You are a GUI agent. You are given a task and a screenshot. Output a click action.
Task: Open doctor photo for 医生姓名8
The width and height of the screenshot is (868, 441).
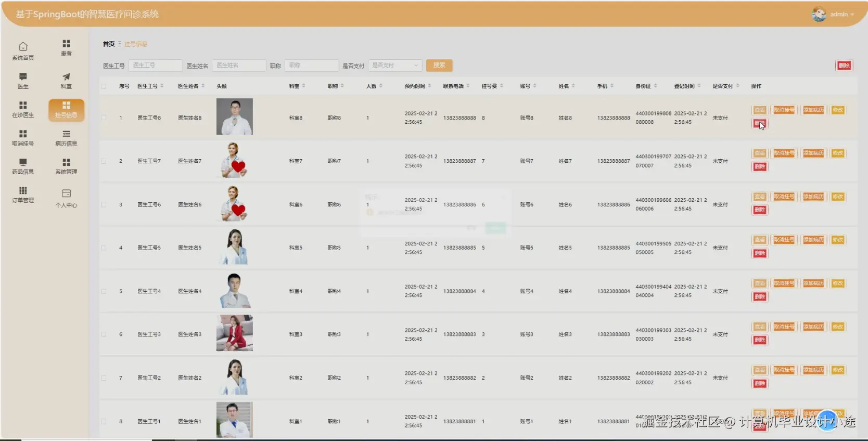pyautogui.click(x=235, y=116)
